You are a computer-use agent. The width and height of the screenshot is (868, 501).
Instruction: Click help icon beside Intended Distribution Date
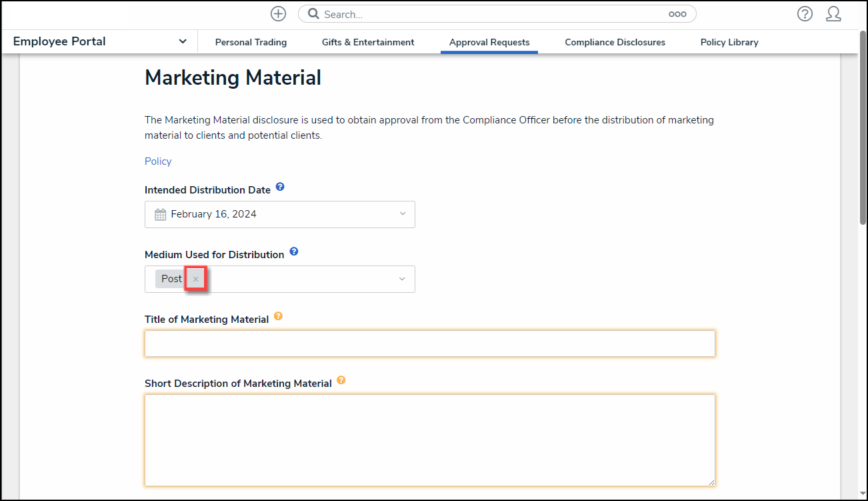coord(280,187)
